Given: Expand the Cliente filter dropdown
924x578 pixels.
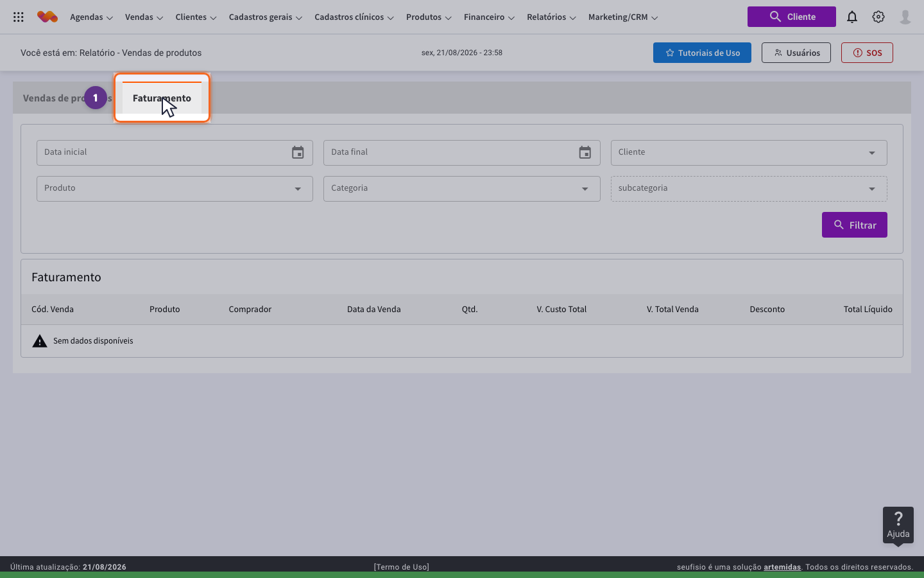Looking at the screenshot, I should tap(749, 153).
